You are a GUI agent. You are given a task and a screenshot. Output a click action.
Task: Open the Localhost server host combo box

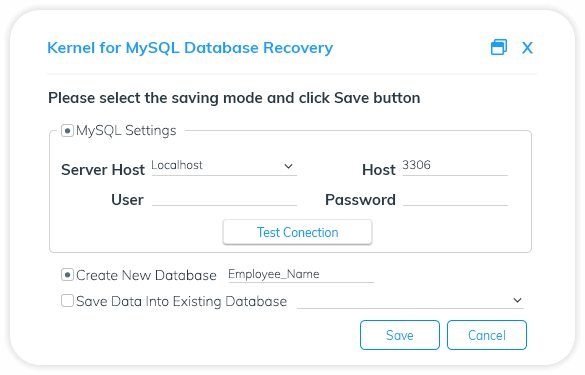pyautogui.click(x=224, y=166)
